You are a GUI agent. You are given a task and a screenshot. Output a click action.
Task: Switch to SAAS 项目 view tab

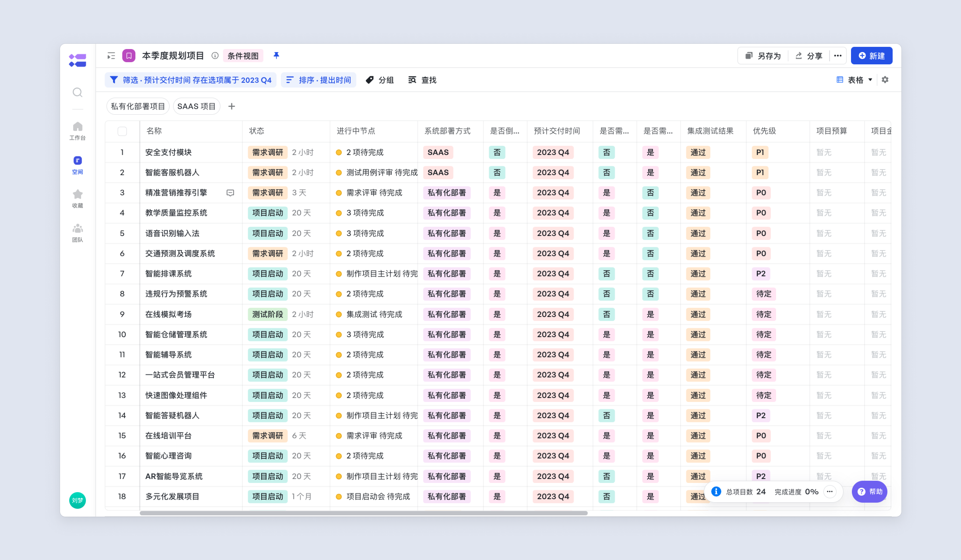(x=196, y=106)
